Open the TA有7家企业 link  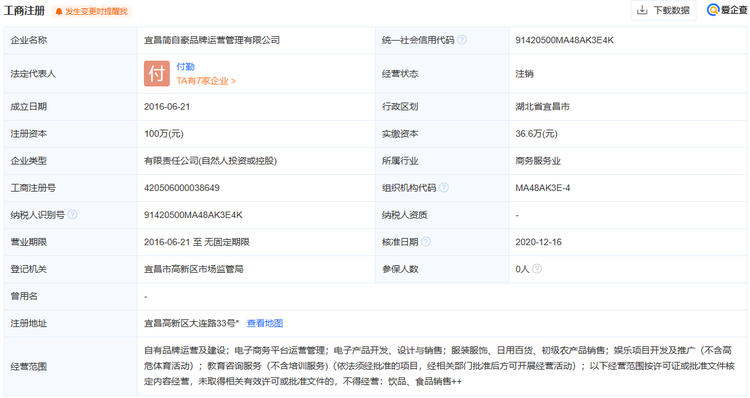click(206, 81)
